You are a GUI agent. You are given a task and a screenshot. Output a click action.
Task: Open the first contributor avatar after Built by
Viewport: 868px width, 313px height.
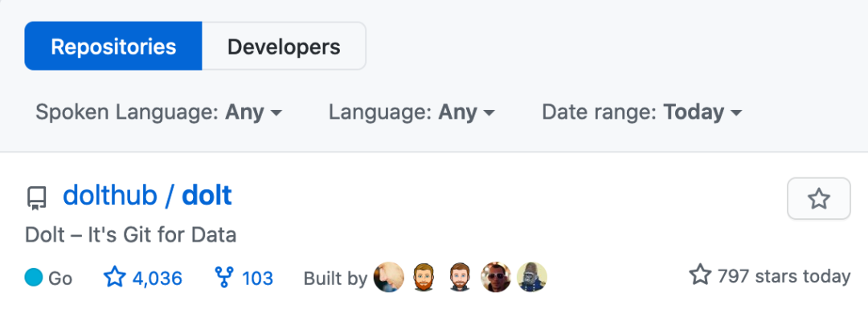(x=389, y=277)
